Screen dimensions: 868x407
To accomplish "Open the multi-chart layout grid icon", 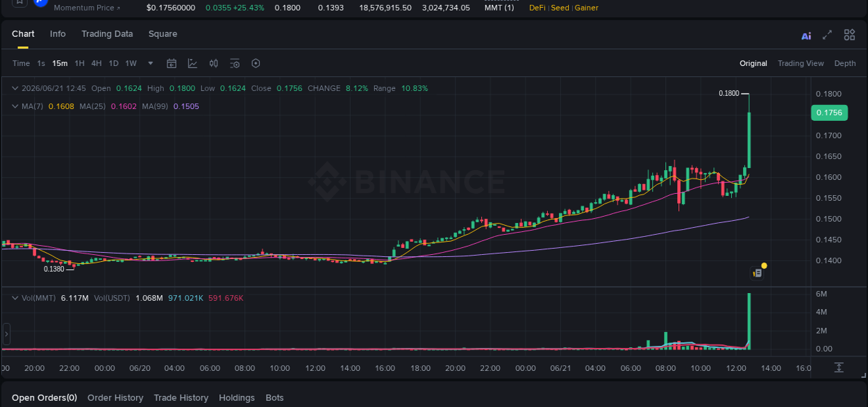I will [849, 35].
